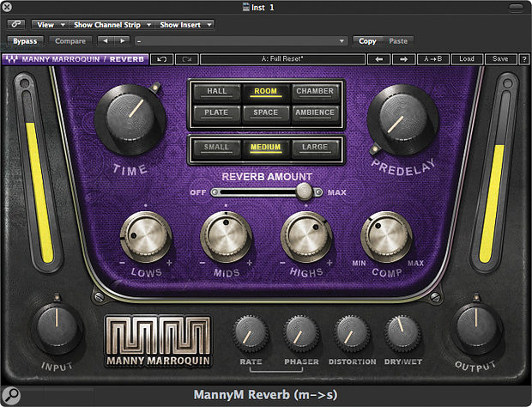Screen dimensions: 532x407
Task: Click the Inst 1 window title
Action: tap(263, 7)
